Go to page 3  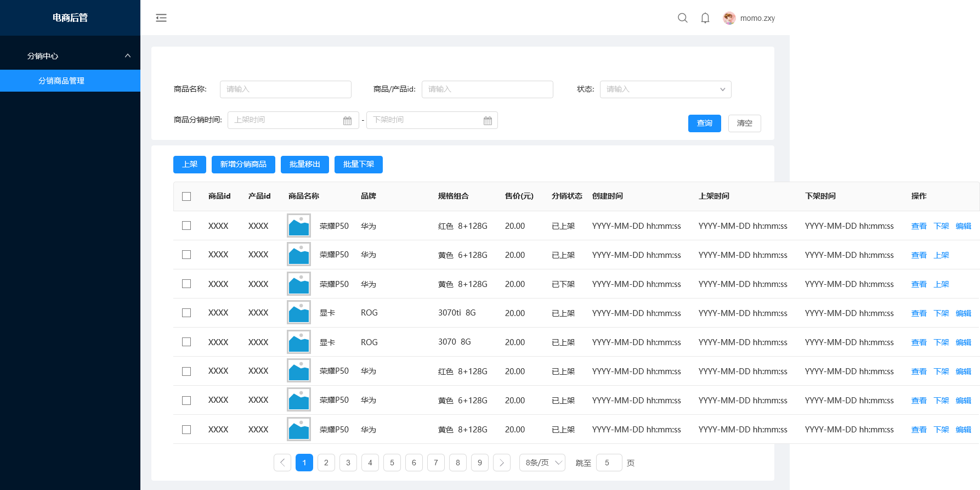[x=348, y=463]
